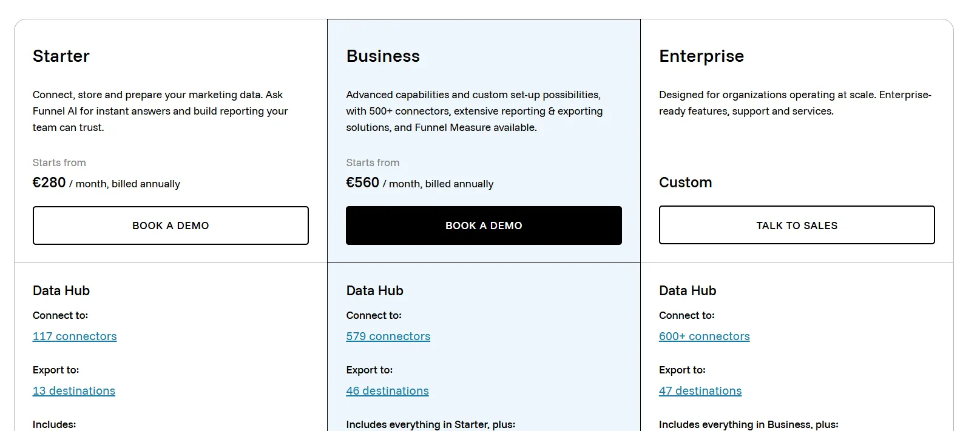Click Talk to Sales for Enterprise
This screenshot has width=980, height=431.
click(797, 225)
